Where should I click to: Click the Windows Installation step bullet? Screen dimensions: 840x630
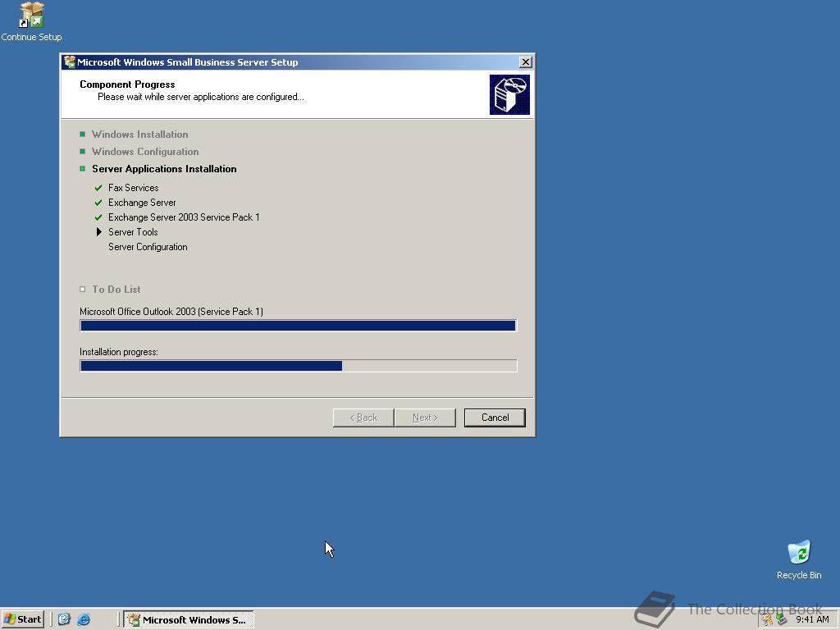click(83, 134)
